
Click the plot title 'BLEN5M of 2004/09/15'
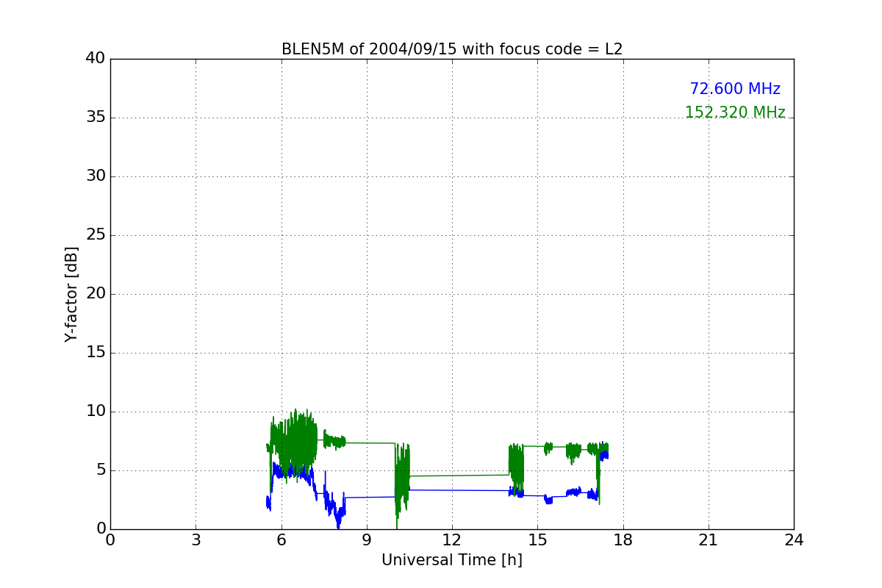point(452,49)
